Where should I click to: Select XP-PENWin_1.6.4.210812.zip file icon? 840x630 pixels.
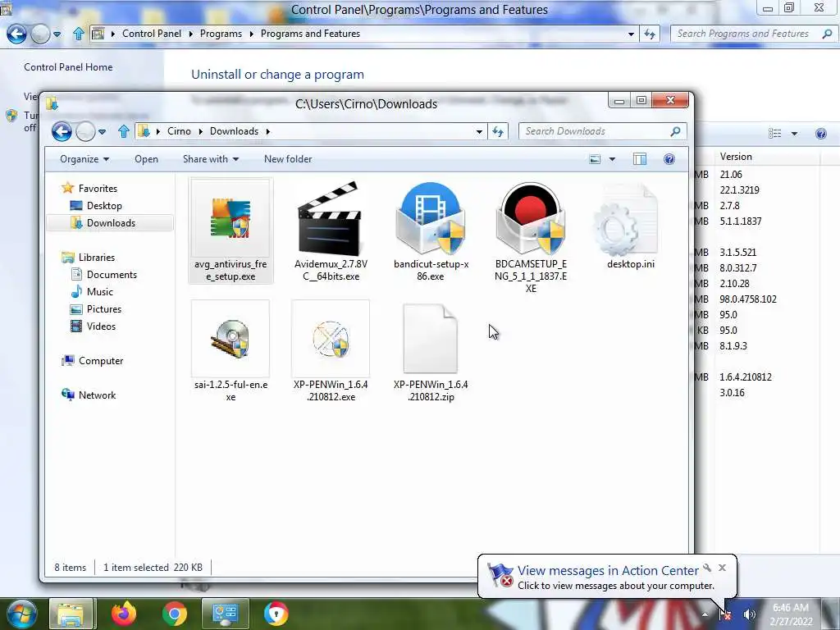tap(430, 339)
